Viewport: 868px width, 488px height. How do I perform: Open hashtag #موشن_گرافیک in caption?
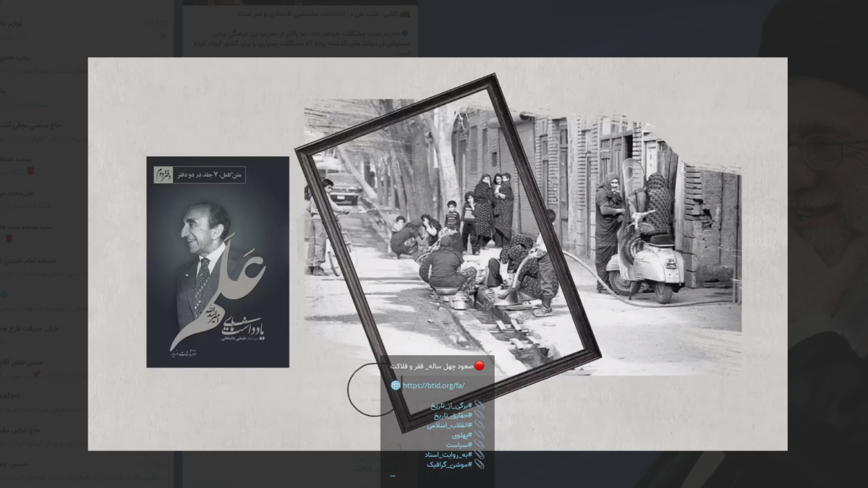(x=449, y=464)
